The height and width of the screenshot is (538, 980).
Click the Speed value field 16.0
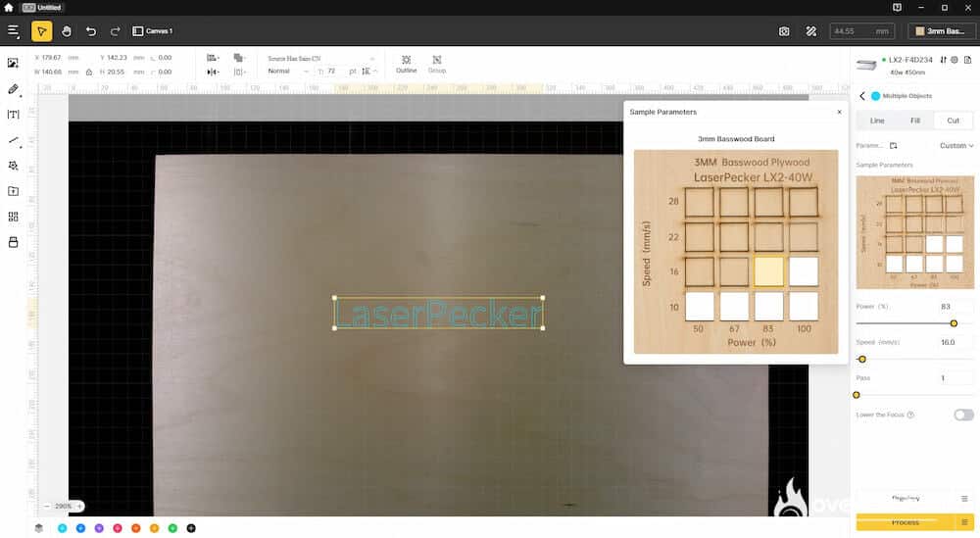[955, 342]
